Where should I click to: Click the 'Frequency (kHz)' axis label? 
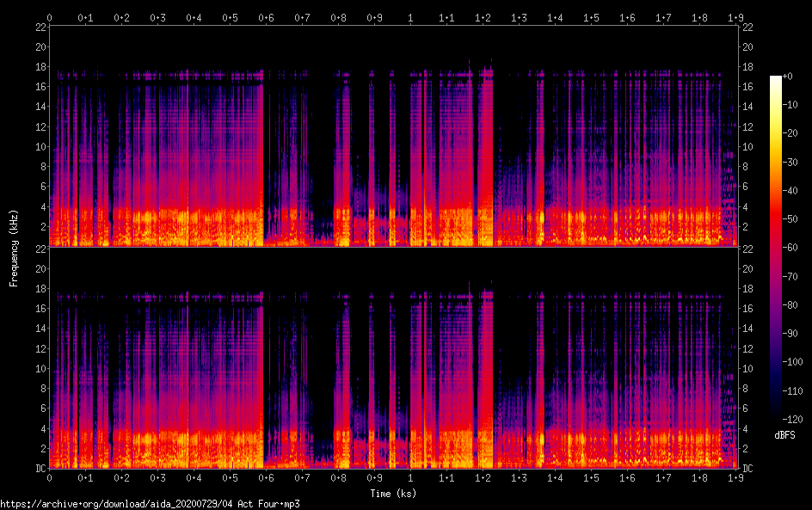pos(14,248)
